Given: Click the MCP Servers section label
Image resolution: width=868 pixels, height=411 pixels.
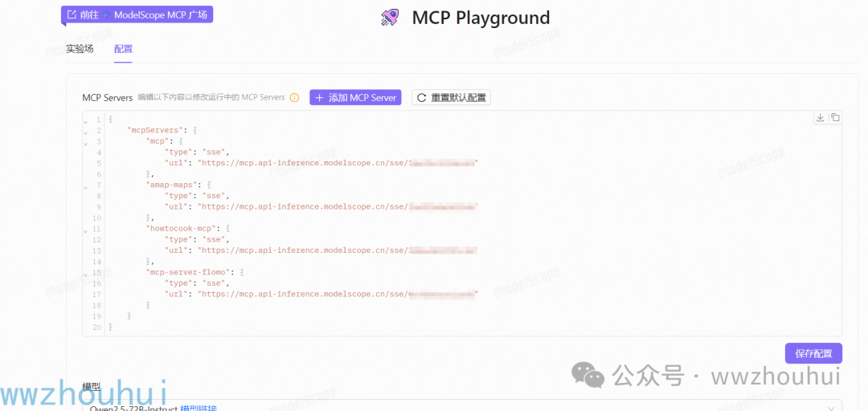Looking at the screenshot, I should click(x=108, y=98).
